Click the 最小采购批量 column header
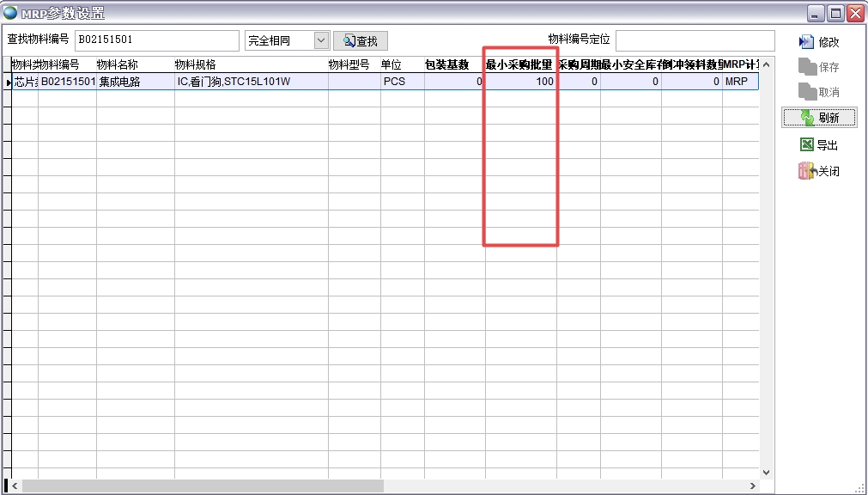The height and width of the screenshot is (495, 868). tap(519, 65)
